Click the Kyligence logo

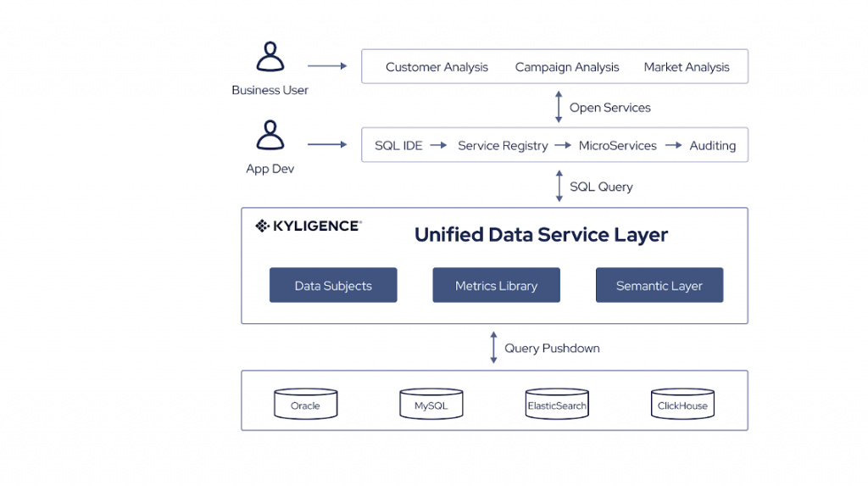tap(309, 226)
